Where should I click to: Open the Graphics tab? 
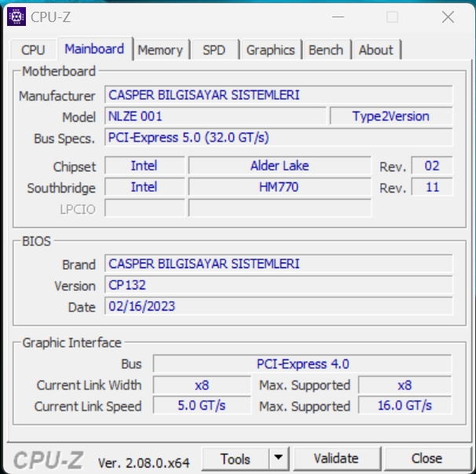coord(270,50)
